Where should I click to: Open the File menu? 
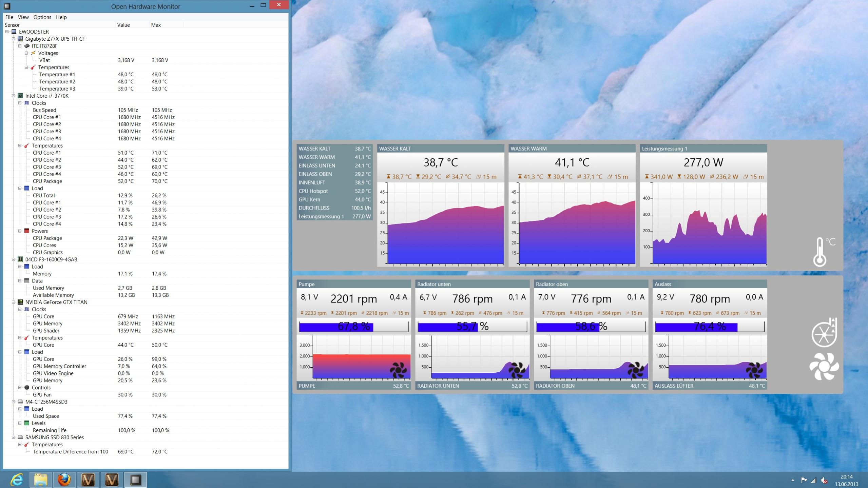(9, 17)
